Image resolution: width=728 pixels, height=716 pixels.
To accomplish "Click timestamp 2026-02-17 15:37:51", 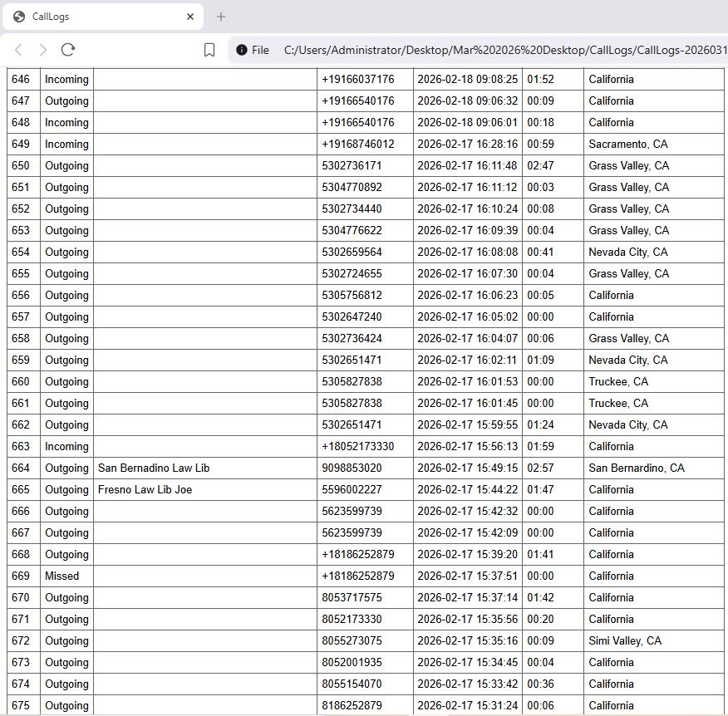I will 468,576.
